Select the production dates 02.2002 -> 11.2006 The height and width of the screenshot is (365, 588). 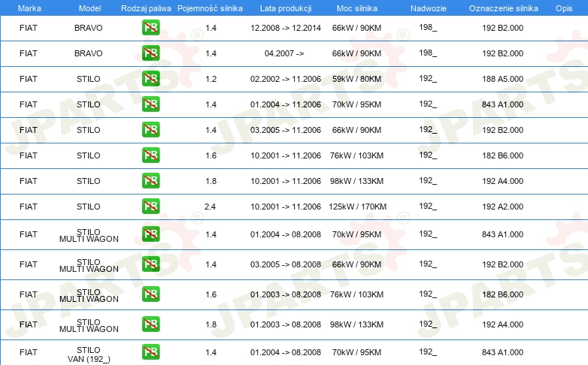pos(286,79)
